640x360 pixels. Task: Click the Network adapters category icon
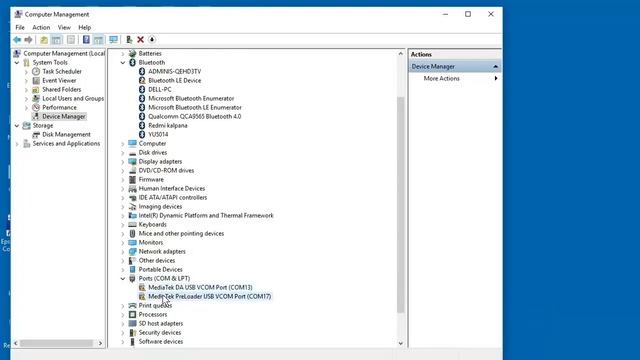pos(132,251)
